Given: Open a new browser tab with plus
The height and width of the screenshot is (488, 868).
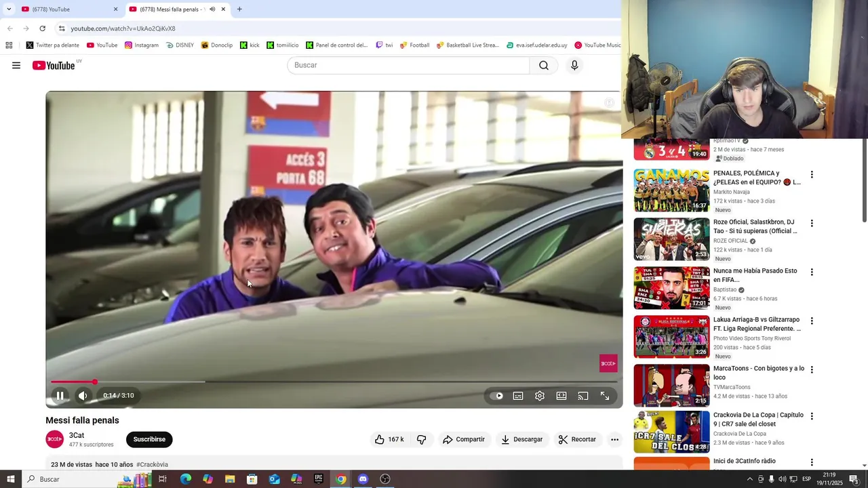Looking at the screenshot, I should tap(239, 9).
